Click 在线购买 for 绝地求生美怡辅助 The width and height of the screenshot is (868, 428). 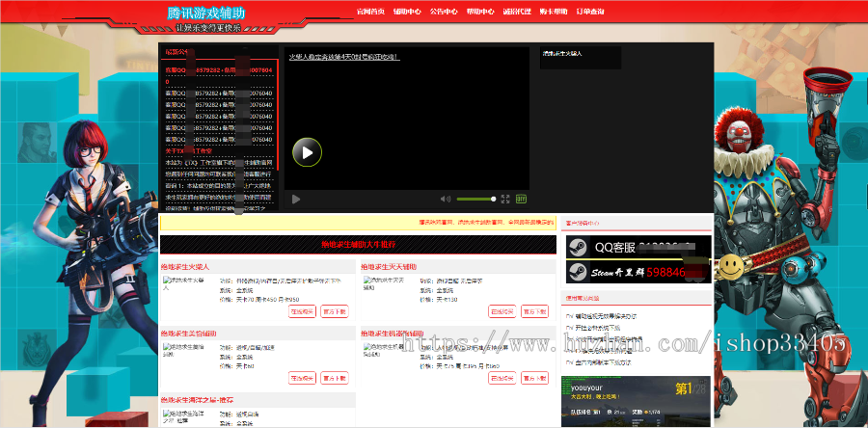point(302,378)
